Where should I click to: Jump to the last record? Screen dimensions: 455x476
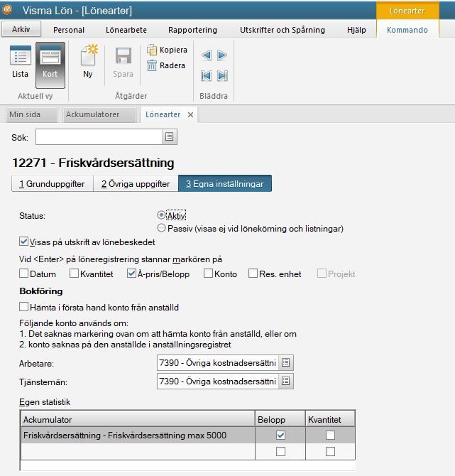(x=222, y=75)
